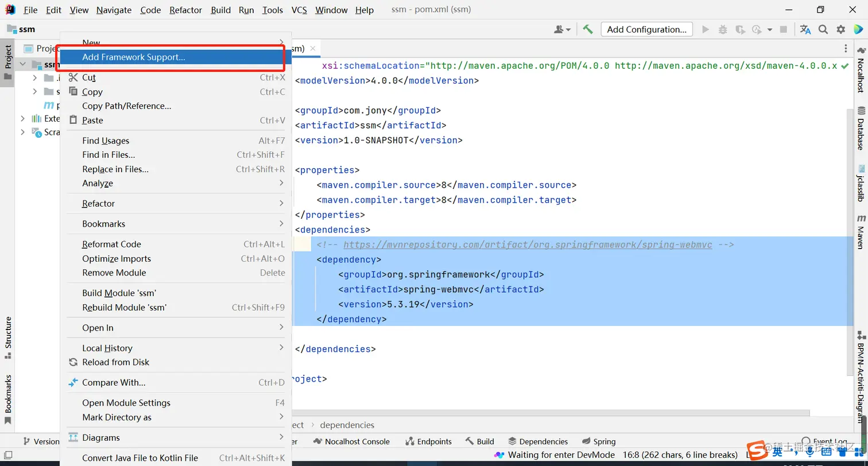
Task: Click the Stop square icon in the toolbar
Action: [784, 29]
